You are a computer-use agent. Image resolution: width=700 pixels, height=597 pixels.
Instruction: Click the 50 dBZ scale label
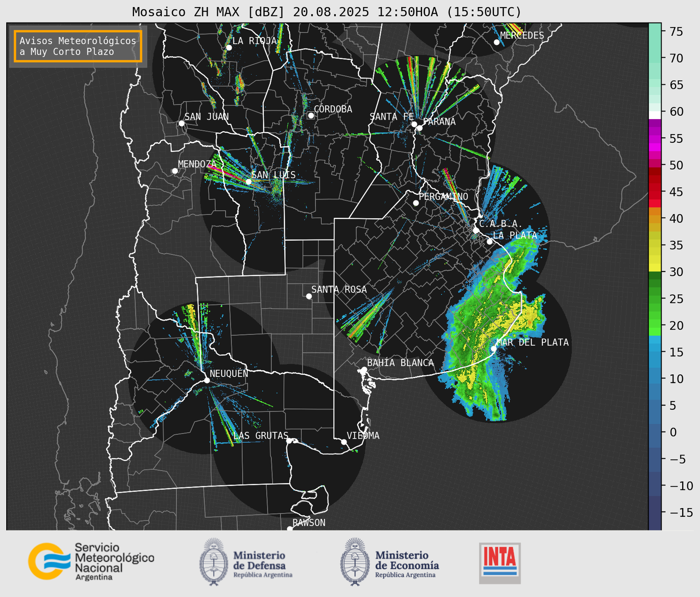pyautogui.click(x=676, y=165)
